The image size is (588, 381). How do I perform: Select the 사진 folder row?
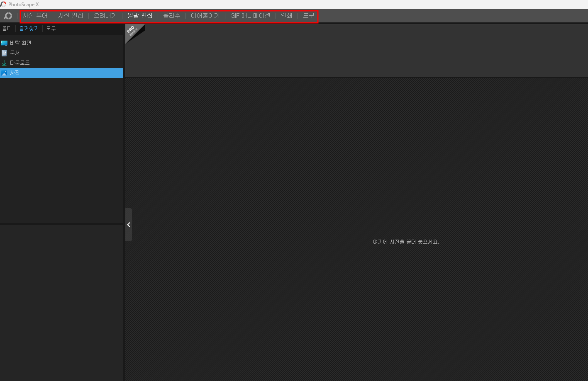point(61,73)
